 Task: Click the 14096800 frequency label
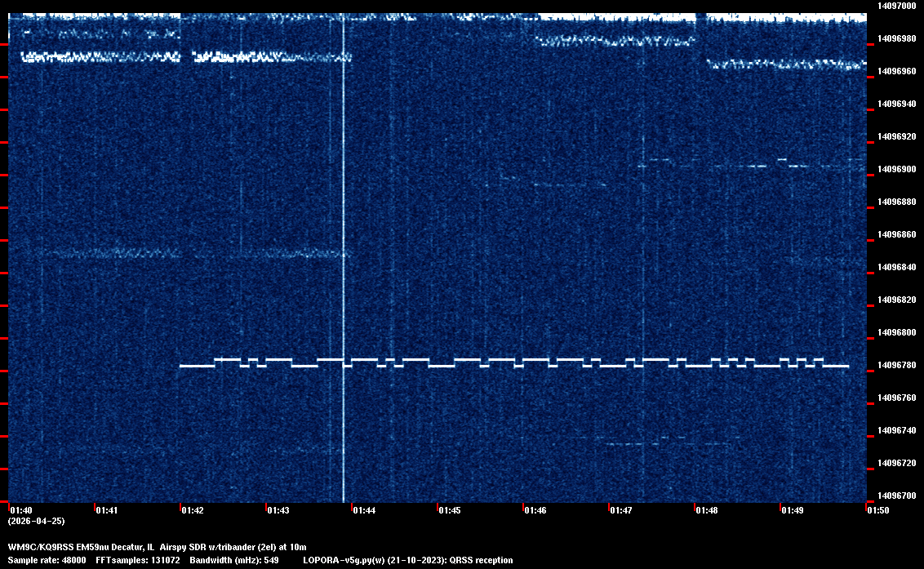coord(896,332)
